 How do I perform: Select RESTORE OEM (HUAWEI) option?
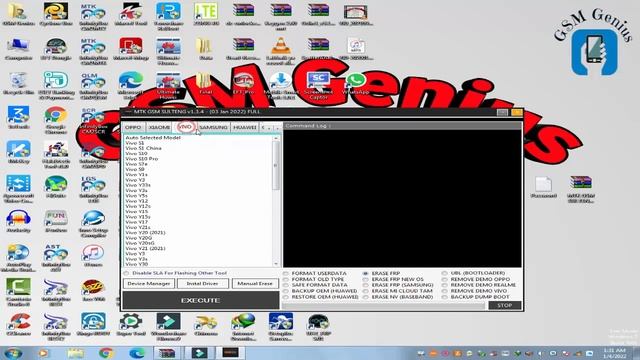coord(321,297)
